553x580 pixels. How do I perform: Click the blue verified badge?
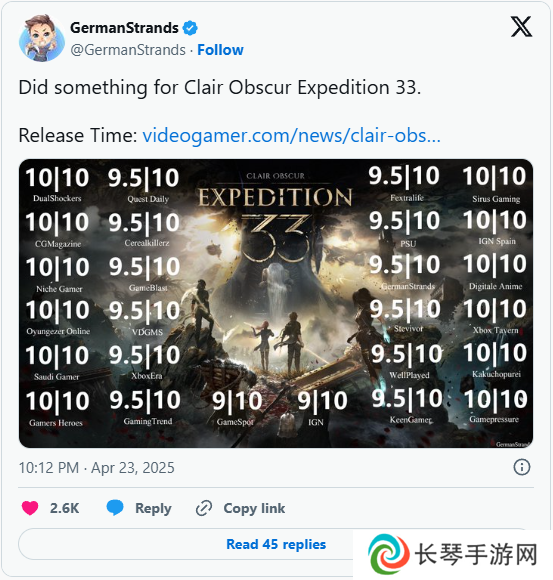pos(190,28)
